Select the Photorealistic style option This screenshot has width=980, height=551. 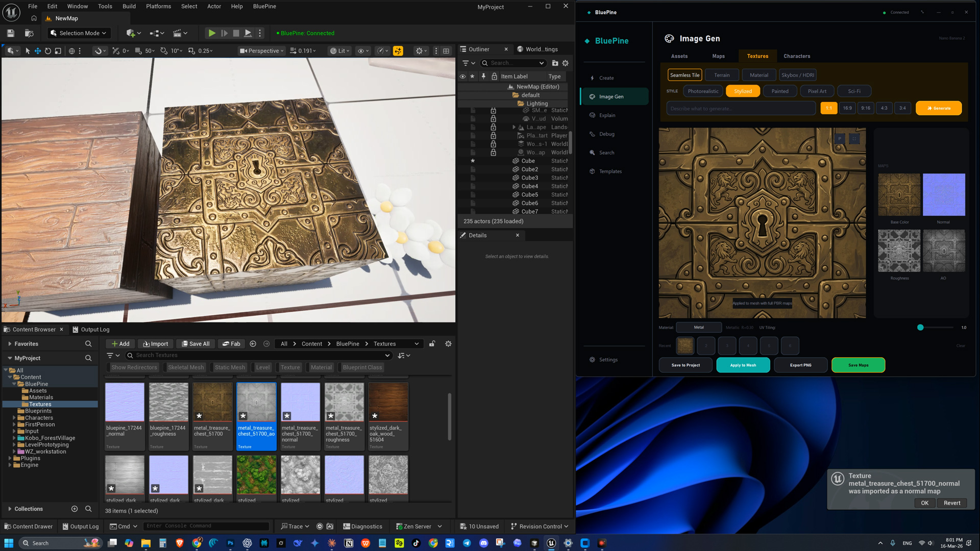(x=702, y=91)
